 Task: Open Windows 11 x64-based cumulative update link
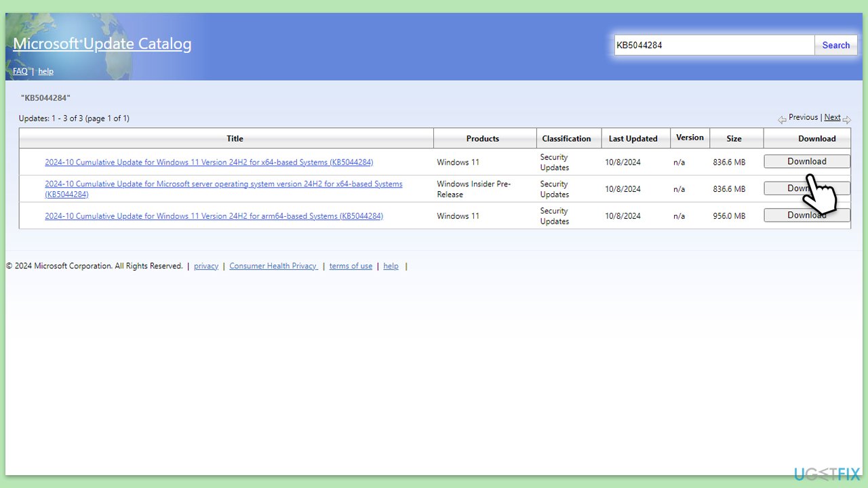[x=209, y=162]
